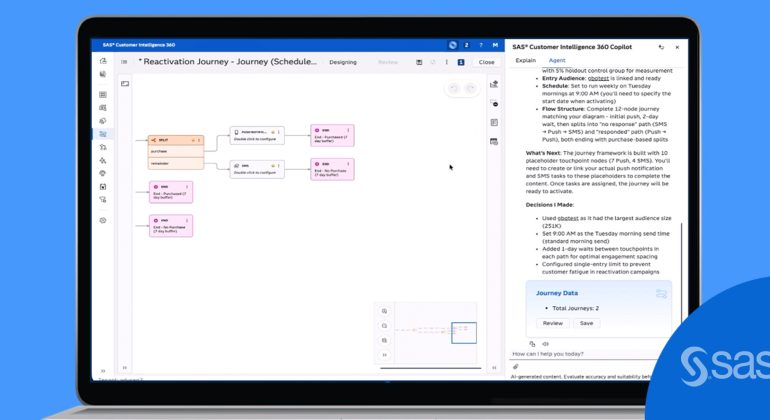
Task: Expand the left sidebar with bottom double-arrow
Action: point(103,371)
